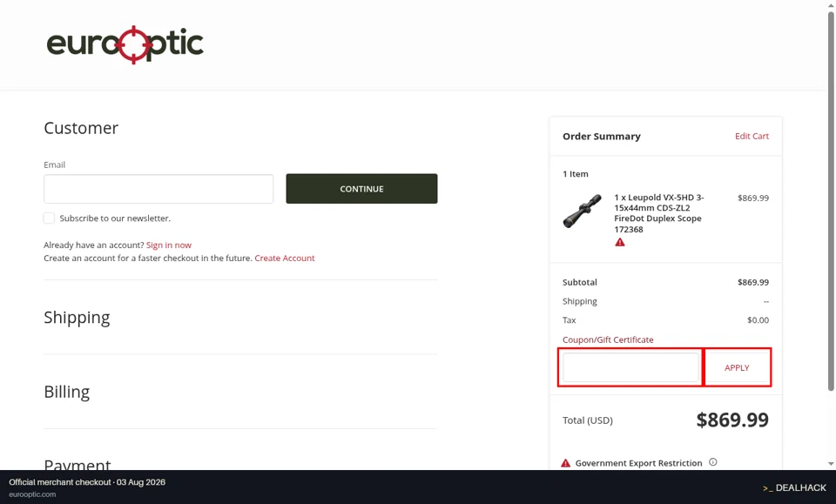Screen dimensions: 836x504
Task: Click inside the coupon code input field
Action: coord(630,367)
